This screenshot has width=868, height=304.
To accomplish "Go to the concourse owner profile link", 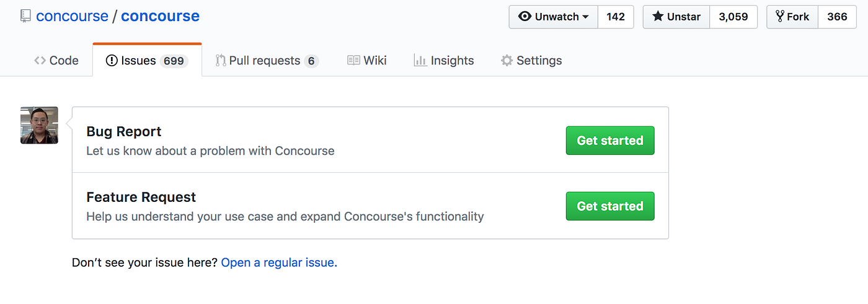I will click(72, 16).
